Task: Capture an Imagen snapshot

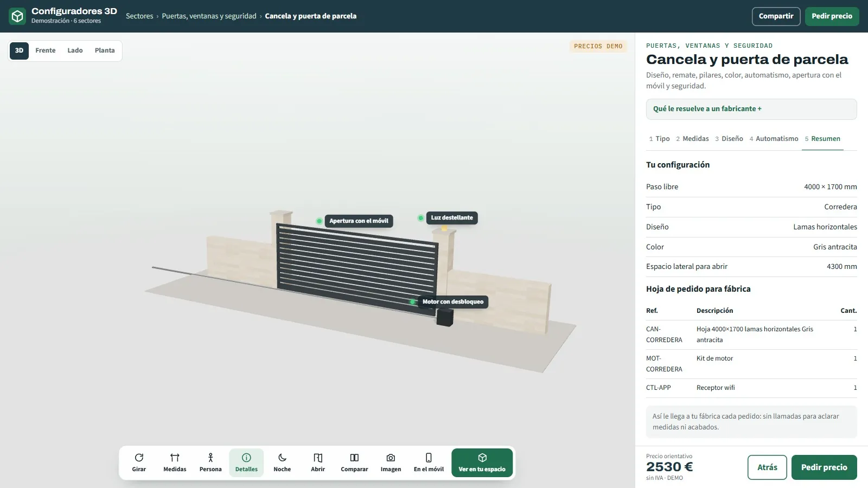Action: point(391,463)
